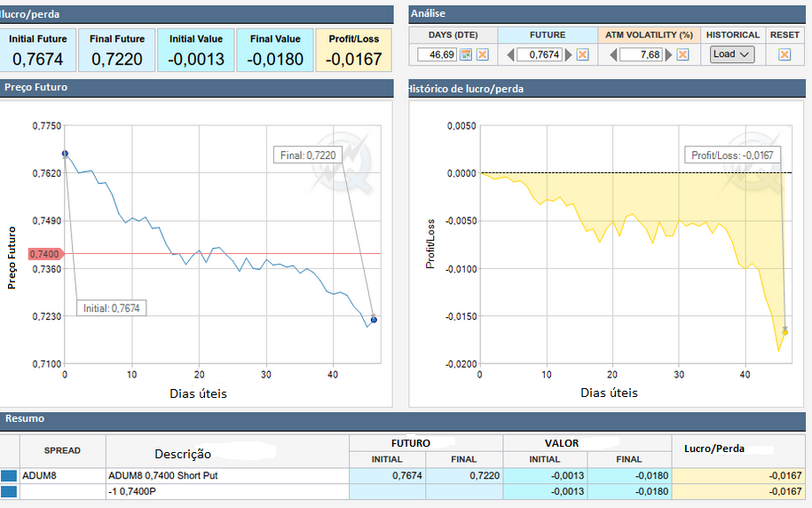Click the blue swatch beside -1 0,7400P row
812x508 pixels.
click(9, 492)
